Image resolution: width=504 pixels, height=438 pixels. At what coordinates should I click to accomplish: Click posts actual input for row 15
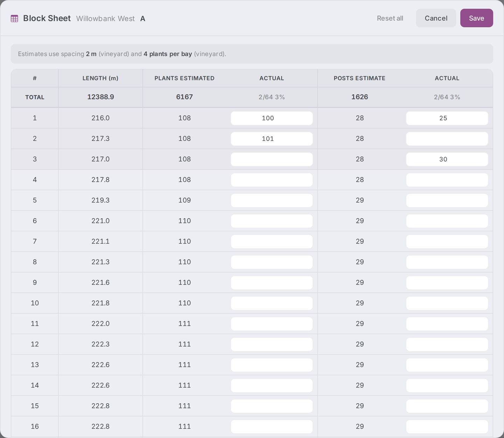coord(447,406)
